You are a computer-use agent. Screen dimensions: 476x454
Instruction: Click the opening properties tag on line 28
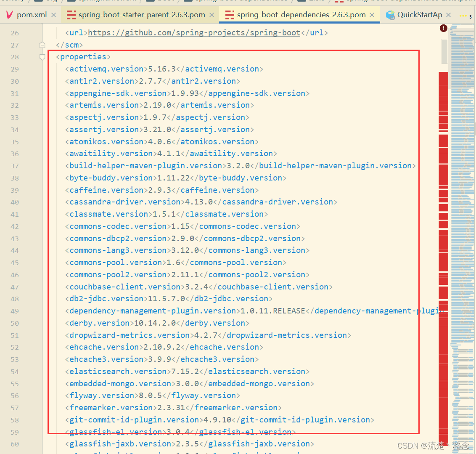[x=83, y=57]
